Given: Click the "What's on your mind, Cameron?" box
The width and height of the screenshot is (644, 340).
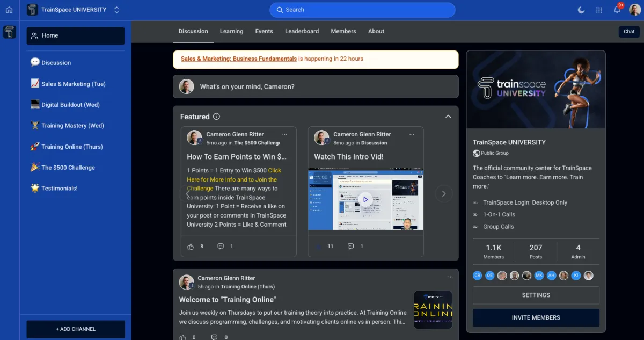Looking at the screenshot, I should pyautogui.click(x=316, y=86).
